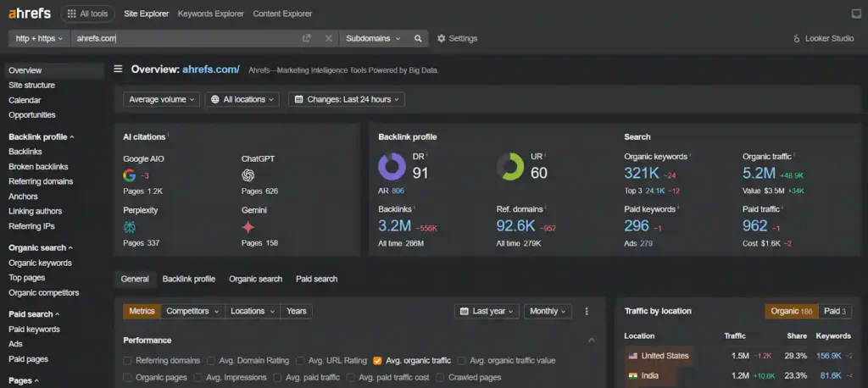Check Avg. URL Rating

(300, 361)
